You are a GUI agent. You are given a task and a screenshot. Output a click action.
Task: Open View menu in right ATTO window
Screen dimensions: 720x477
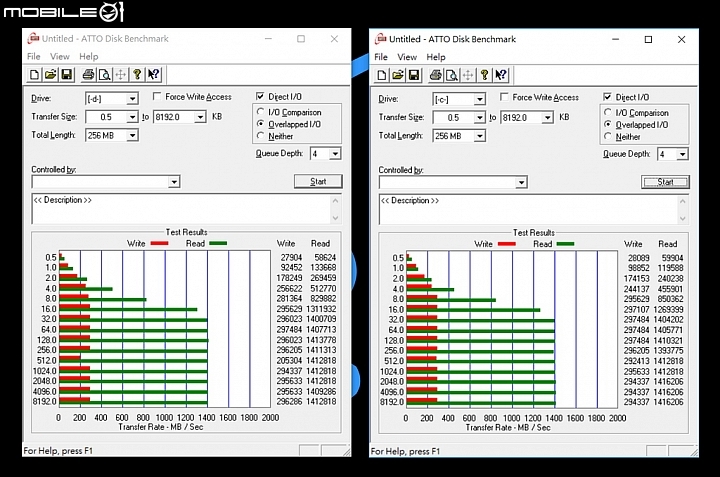click(x=407, y=57)
